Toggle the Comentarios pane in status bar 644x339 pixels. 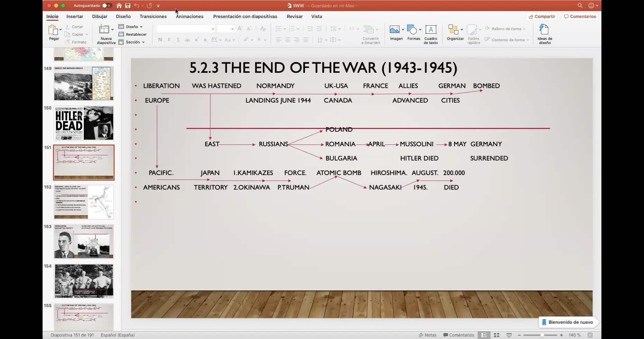tap(459, 335)
